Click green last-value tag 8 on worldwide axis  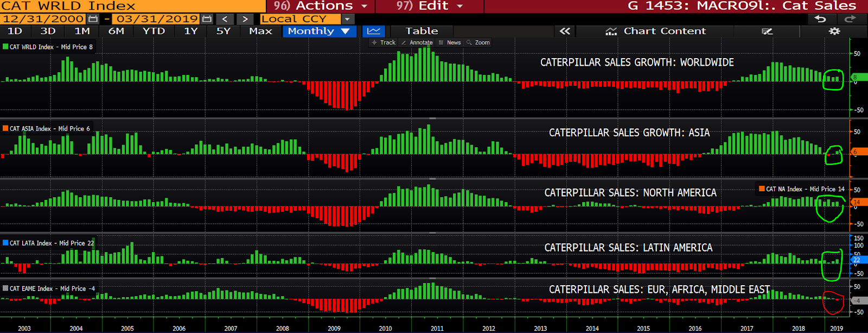pos(859,77)
